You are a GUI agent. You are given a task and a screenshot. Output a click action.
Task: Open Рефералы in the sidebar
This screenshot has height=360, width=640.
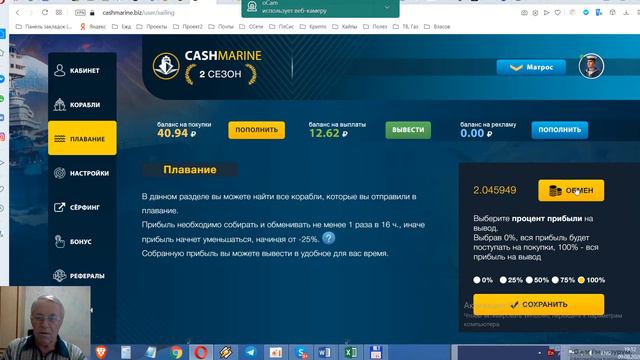(x=82, y=276)
